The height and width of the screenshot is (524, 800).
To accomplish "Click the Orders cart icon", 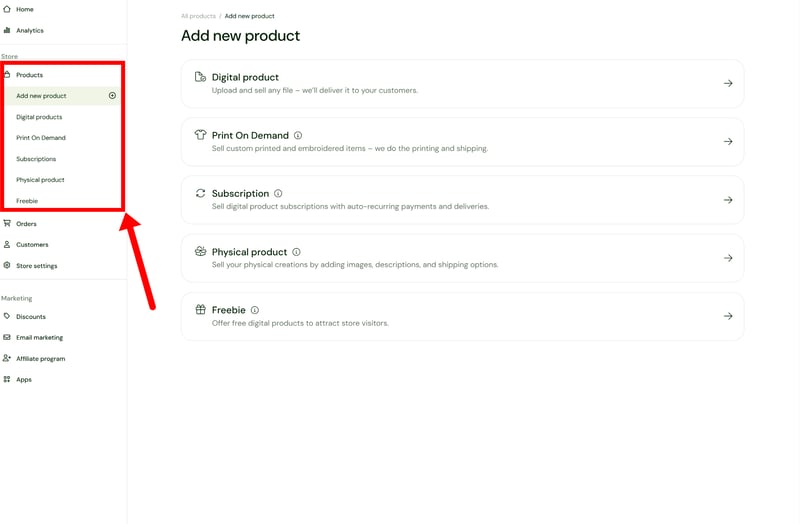I will coord(7,223).
